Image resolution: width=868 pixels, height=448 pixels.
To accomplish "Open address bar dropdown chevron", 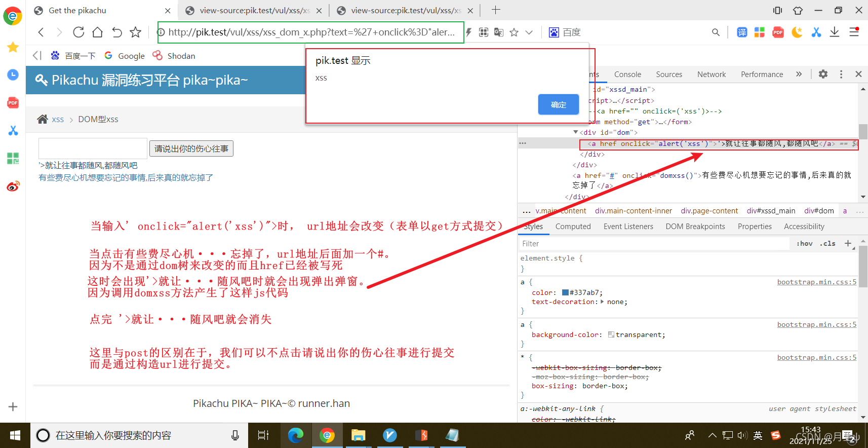I will [529, 32].
